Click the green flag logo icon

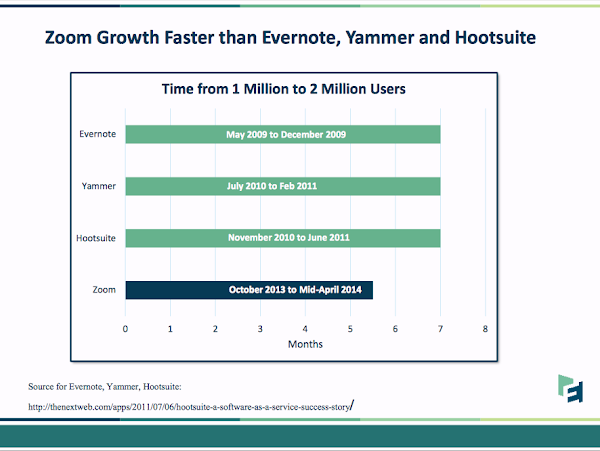pyautogui.click(x=571, y=388)
